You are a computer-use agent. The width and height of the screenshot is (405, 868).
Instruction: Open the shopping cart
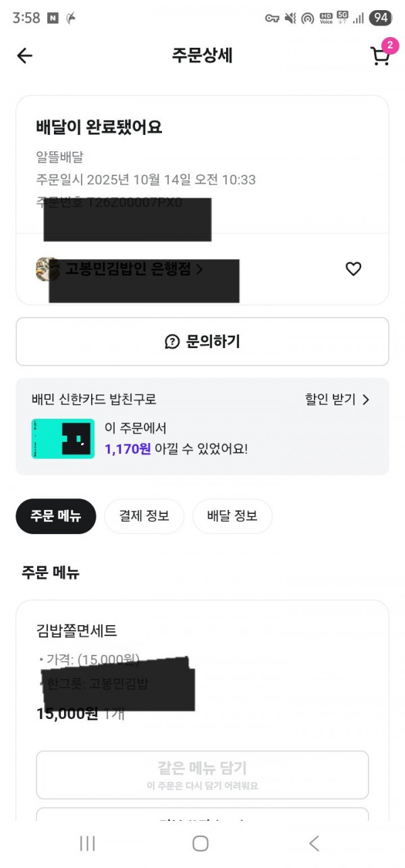[380, 57]
